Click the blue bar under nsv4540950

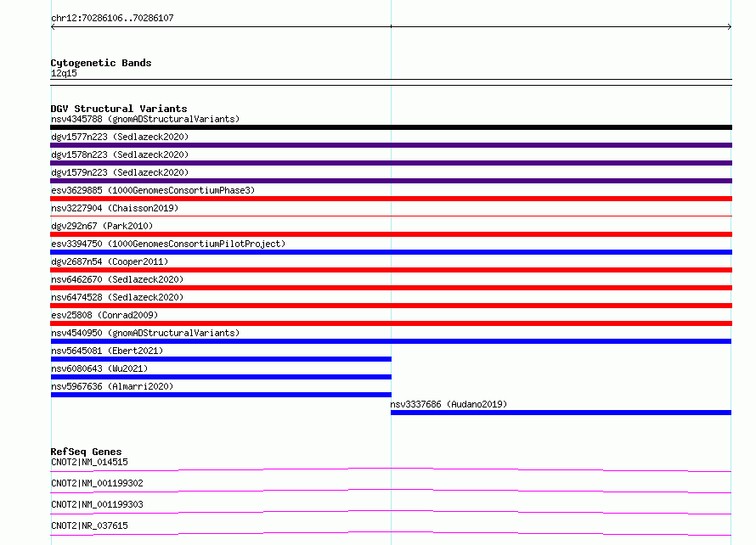pos(391,341)
